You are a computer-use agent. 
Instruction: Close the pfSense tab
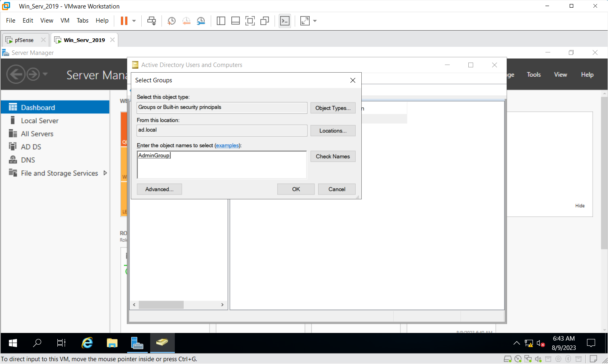[43, 40]
